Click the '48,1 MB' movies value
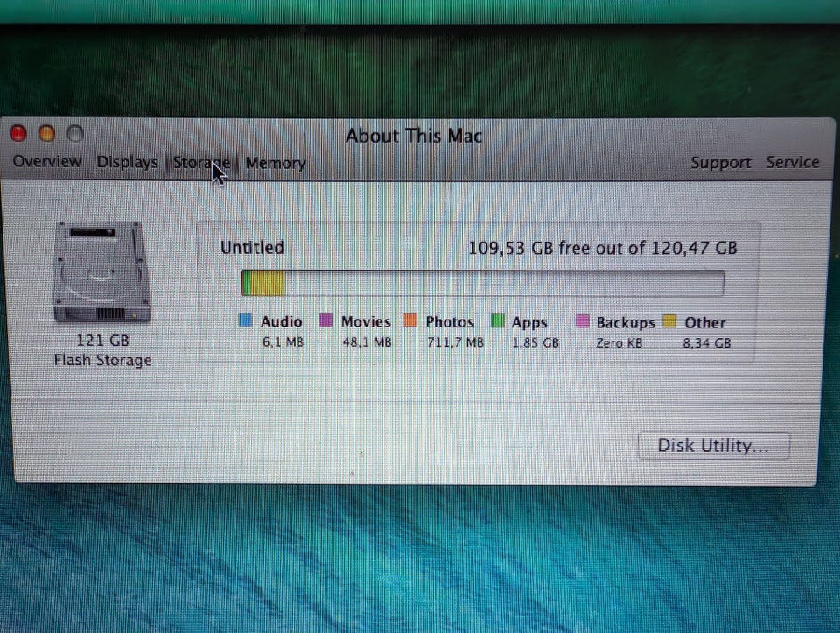Viewport: 840px width, 633px height. 367,342
